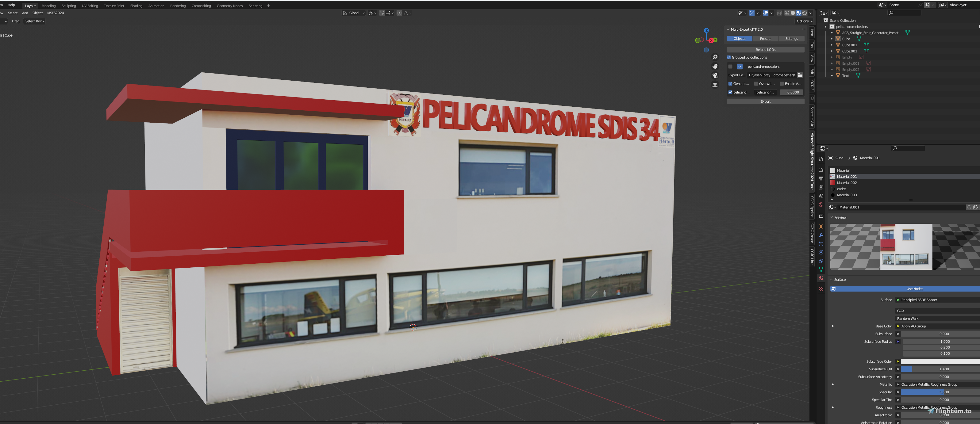Browse for export folder via folder icon
The width and height of the screenshot is (980, 424).
[x=800, y=75]
